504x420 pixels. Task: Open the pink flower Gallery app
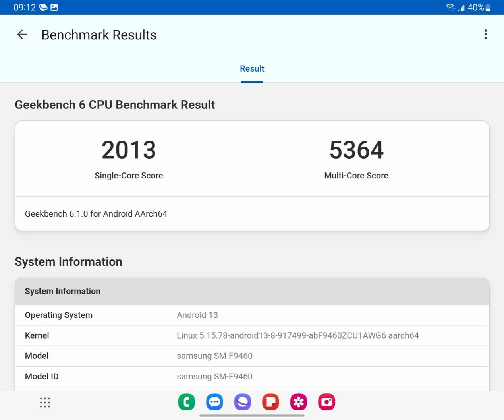299,402
